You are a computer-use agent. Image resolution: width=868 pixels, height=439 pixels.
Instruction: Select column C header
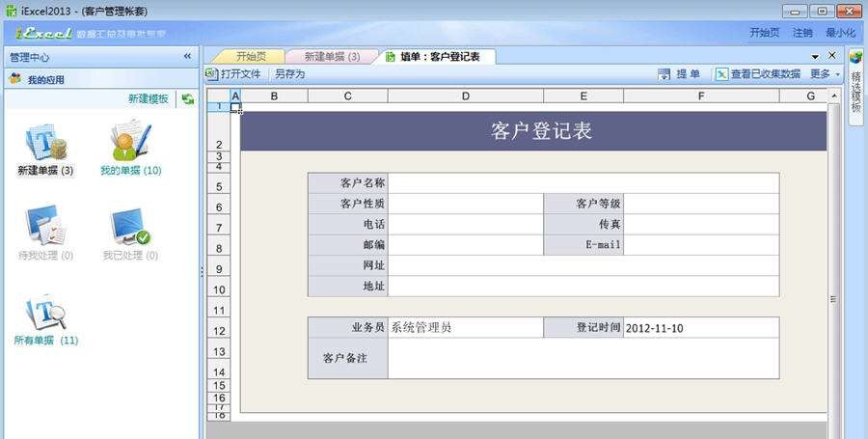(347, 96)
